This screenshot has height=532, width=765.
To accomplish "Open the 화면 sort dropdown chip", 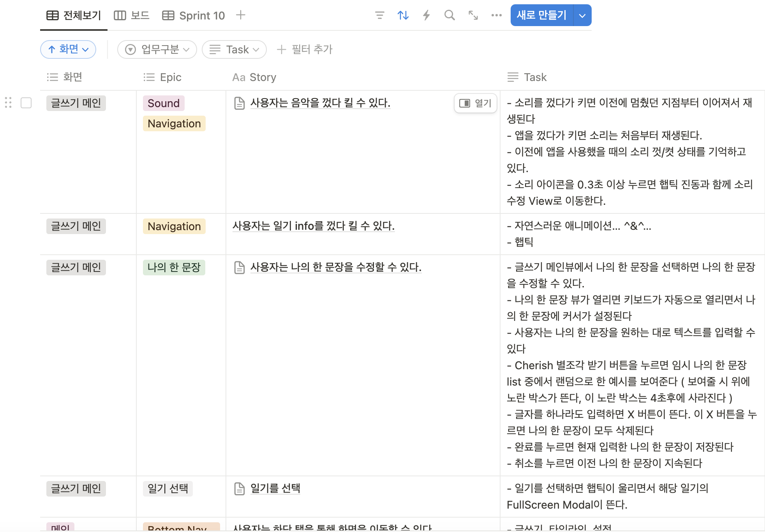I will pos(68,49).
